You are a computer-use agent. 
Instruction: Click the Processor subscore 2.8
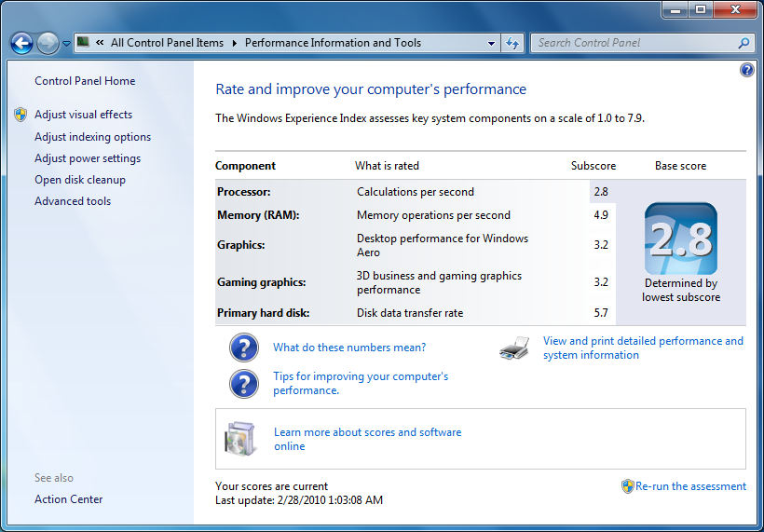(x=601, y=192)
